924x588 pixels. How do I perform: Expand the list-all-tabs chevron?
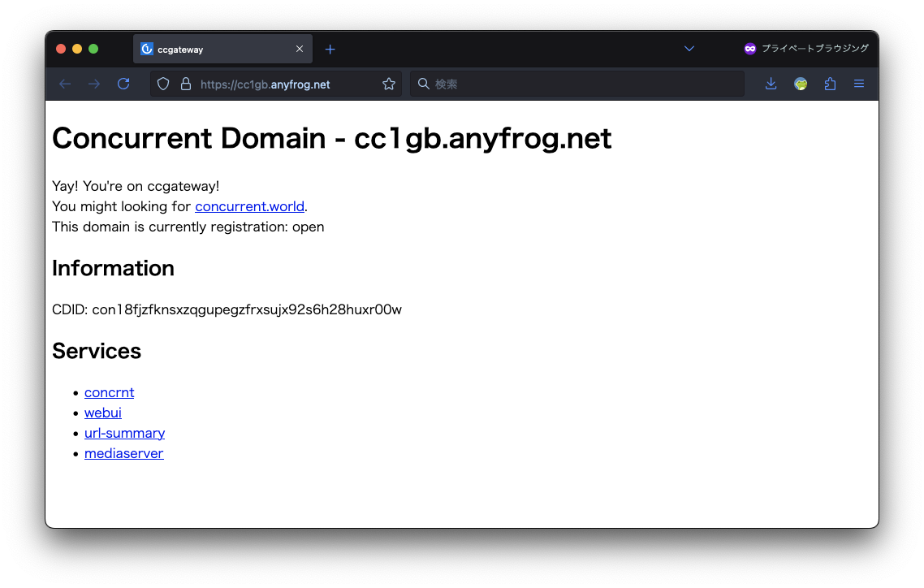[689, 49]
